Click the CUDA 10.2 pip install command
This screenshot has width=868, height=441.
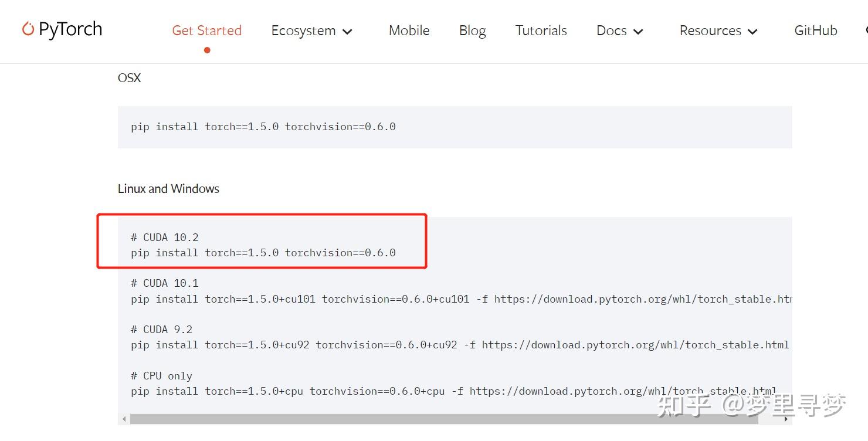(263, 253)
